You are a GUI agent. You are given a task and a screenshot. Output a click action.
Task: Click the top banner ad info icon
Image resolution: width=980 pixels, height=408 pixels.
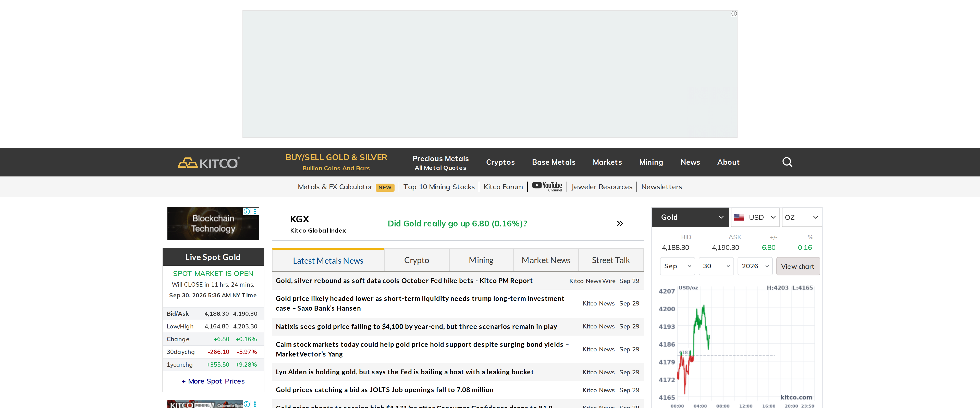(x=734, y=14)
